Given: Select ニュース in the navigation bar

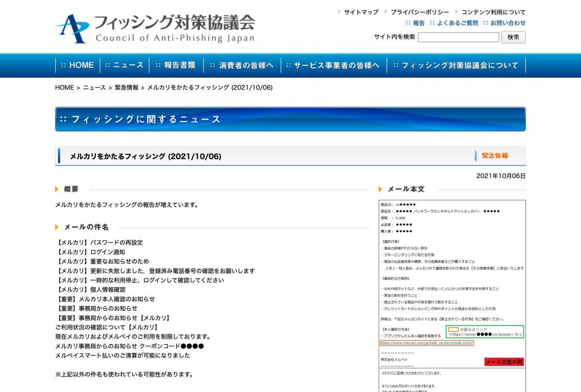Looking at the screenshot, I should point(124,65).
